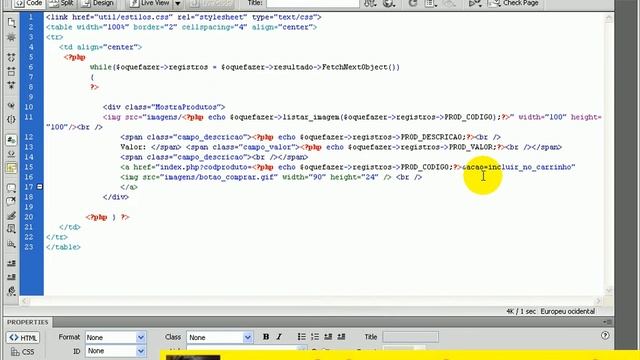Click the Text Indent icon in Properties
This screenshot has height=360, width=640.
(341, 337)
